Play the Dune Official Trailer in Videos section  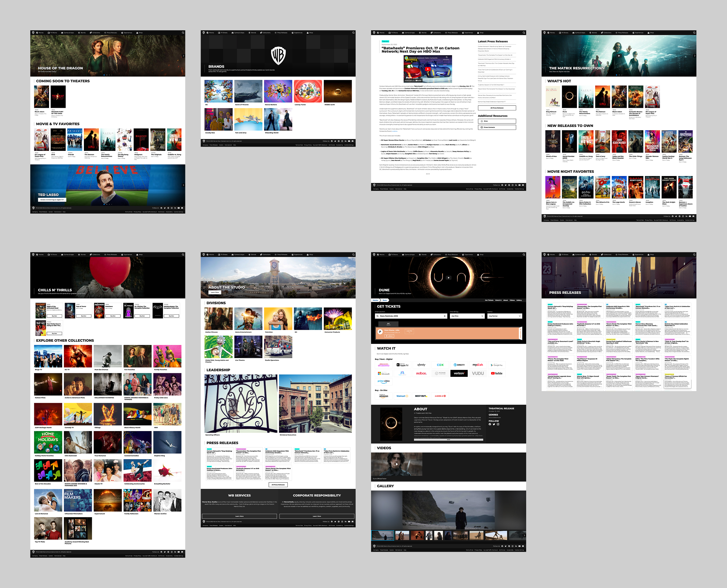(x=397, y=464)
